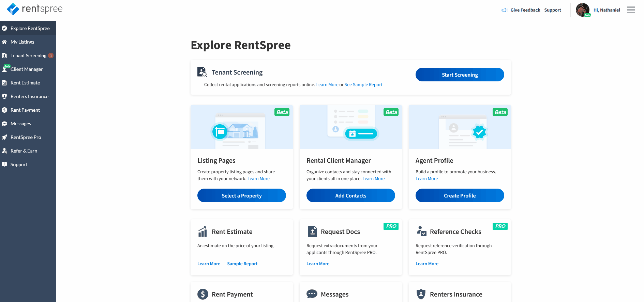Click the Rent Payment dollar sidebar icon
The width and height of the screenshot is (644, 302).
[4, 110]
